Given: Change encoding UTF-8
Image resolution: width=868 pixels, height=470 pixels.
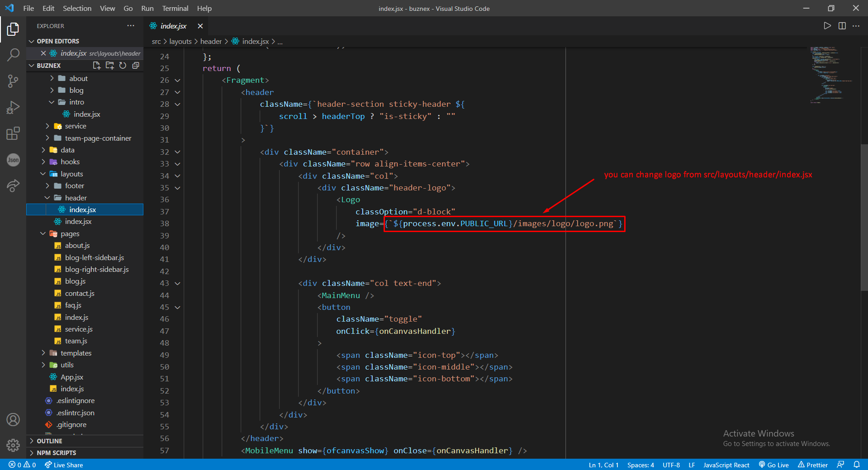Looking at the screenshot, I should pos(671,465).
